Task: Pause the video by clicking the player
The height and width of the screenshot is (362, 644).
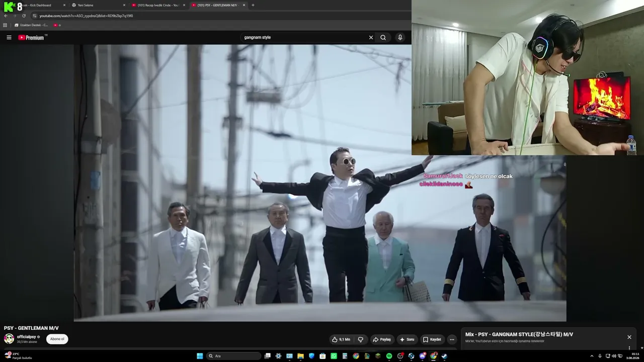Action: pyautogui.click(x=320, y=183)
